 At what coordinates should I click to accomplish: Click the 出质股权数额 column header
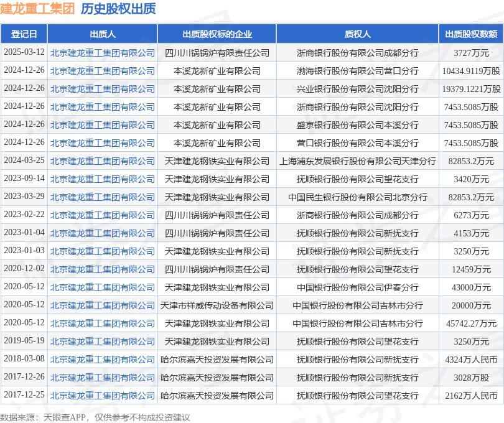[471, 34]
